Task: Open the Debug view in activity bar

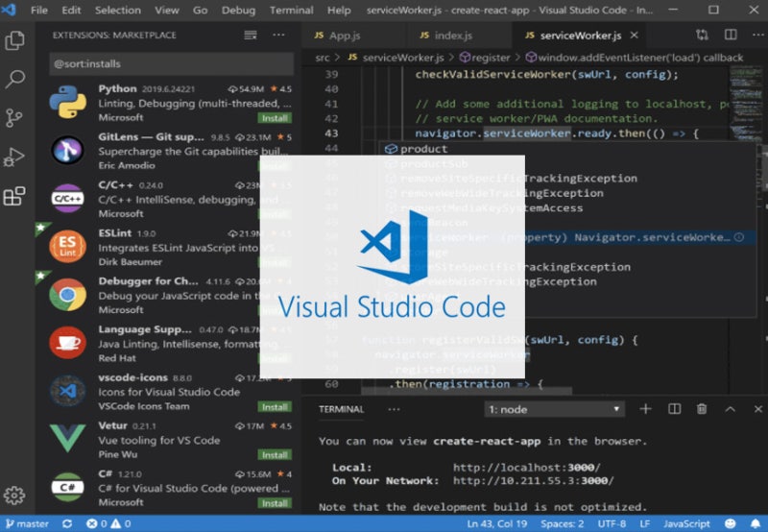Action: click(x=13, y=157)
